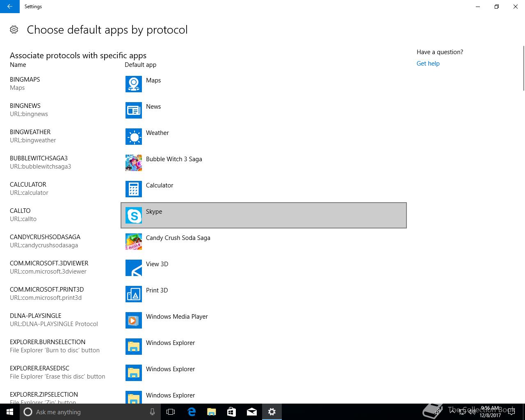Open the Mail app from taskbar
Screen dimensions: 525x420
(252, 412)
